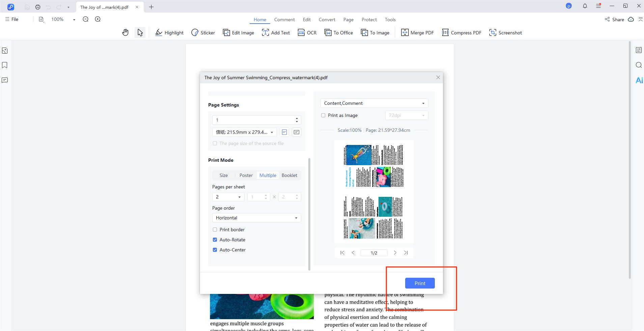The height and width of the screenshot is (331, 644).
Task: Open the comments panel in the left sidebar
Action: pyautogui.click(x=5, y=80)
